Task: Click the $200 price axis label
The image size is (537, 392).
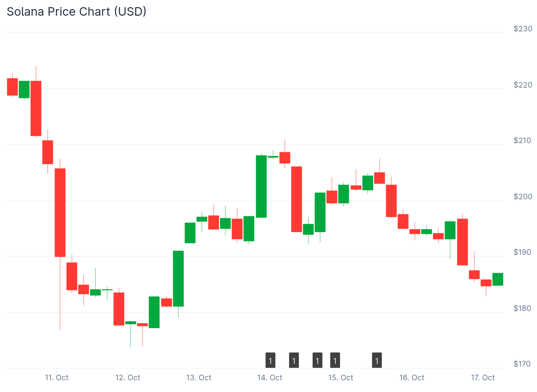Action: click(523, 197)
